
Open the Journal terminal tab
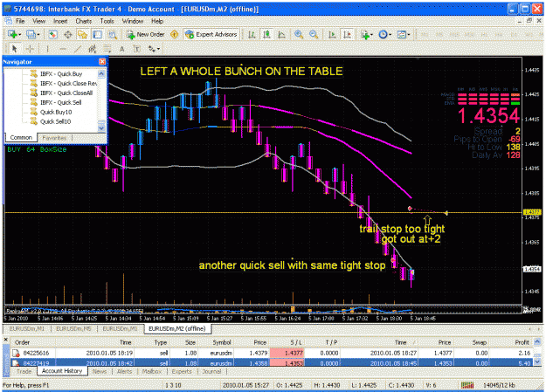tap(211, 371)
